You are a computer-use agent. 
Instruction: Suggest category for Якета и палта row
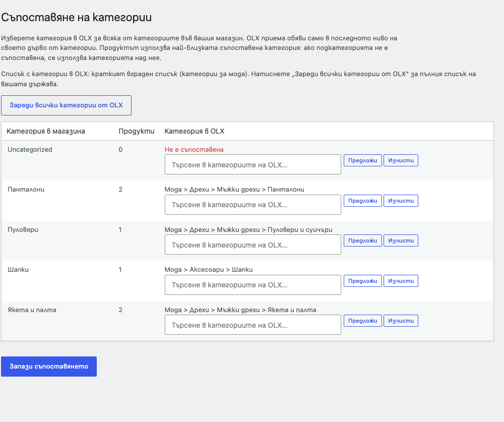pos(362,321)
